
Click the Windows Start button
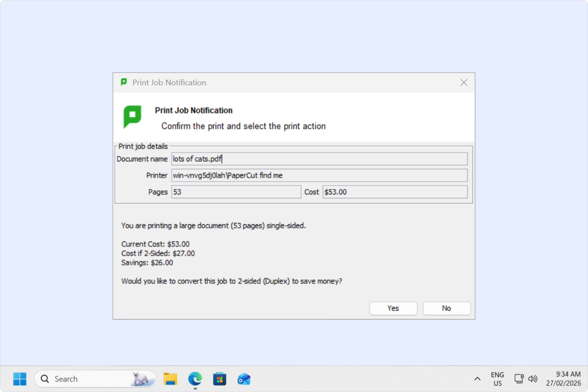(20, 379)
